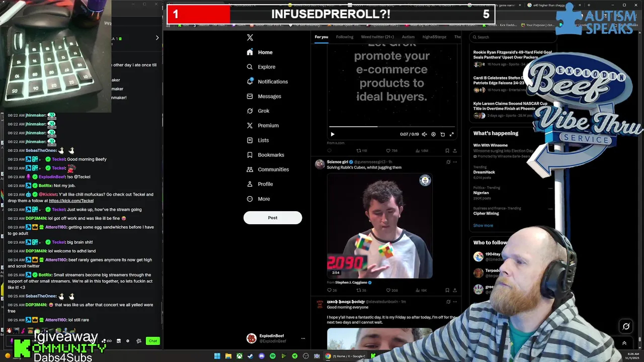
Task: Open Explore in the X sidebar
Action: point(261,67)
